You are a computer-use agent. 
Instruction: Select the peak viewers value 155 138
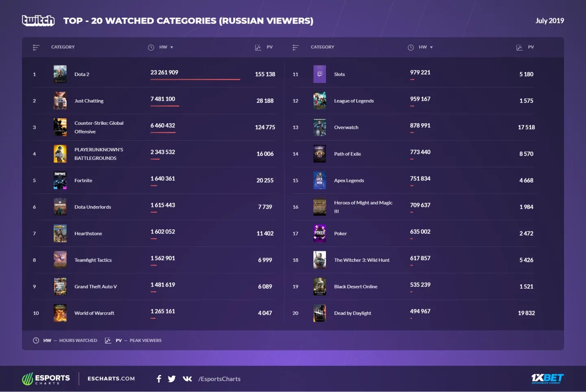[265, 74]
